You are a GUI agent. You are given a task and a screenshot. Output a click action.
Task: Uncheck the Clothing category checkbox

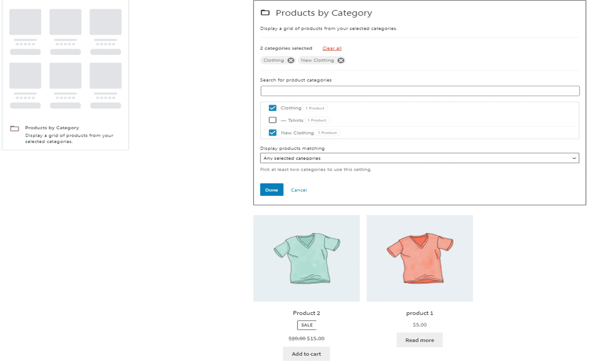pyautogui.click(x=272, y=108)
